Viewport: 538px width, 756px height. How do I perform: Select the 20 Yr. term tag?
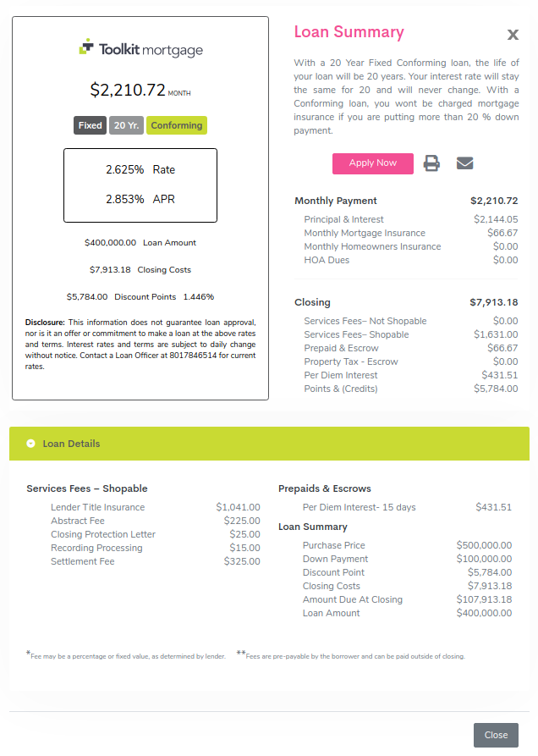coord(126,125)
